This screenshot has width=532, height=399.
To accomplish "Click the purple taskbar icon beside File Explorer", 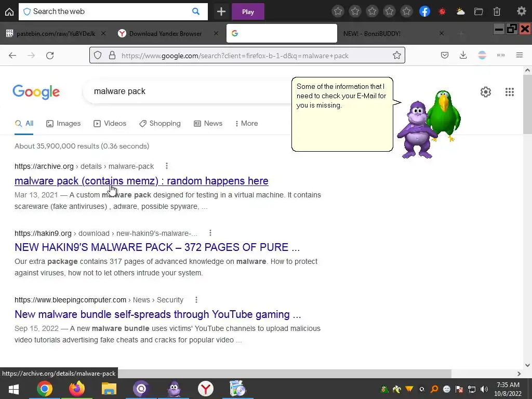I will pos(141,389).
